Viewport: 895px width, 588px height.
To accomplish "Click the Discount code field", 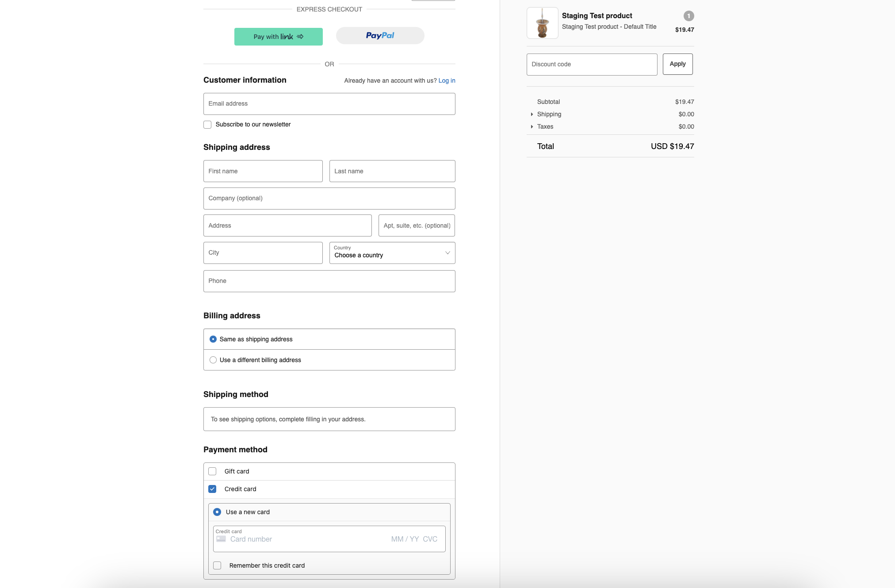I will (591, 64).
